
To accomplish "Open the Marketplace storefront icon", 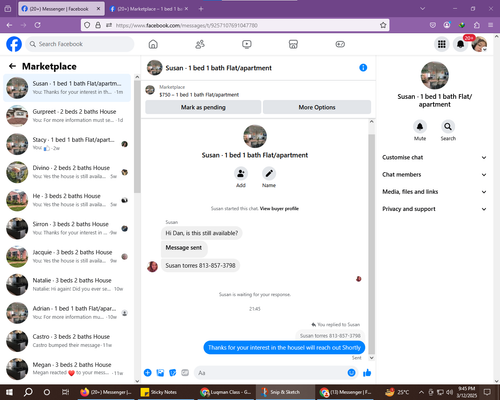I will point(293,44).
